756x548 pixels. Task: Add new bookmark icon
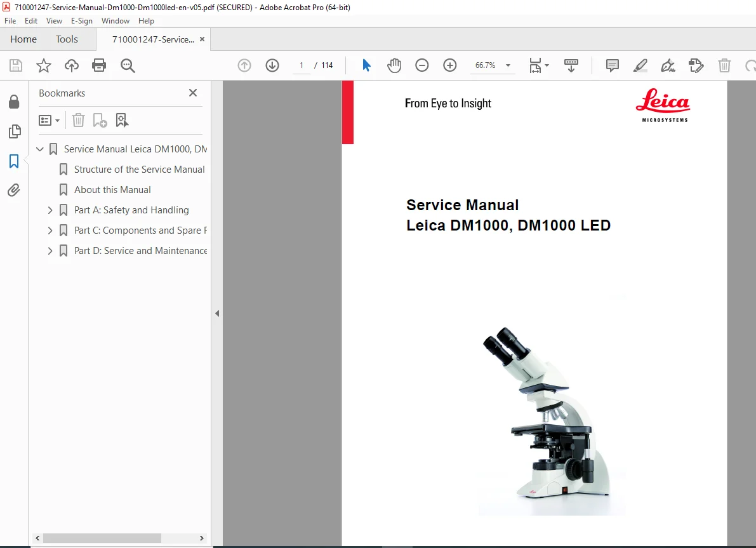(x=100, y=120)
